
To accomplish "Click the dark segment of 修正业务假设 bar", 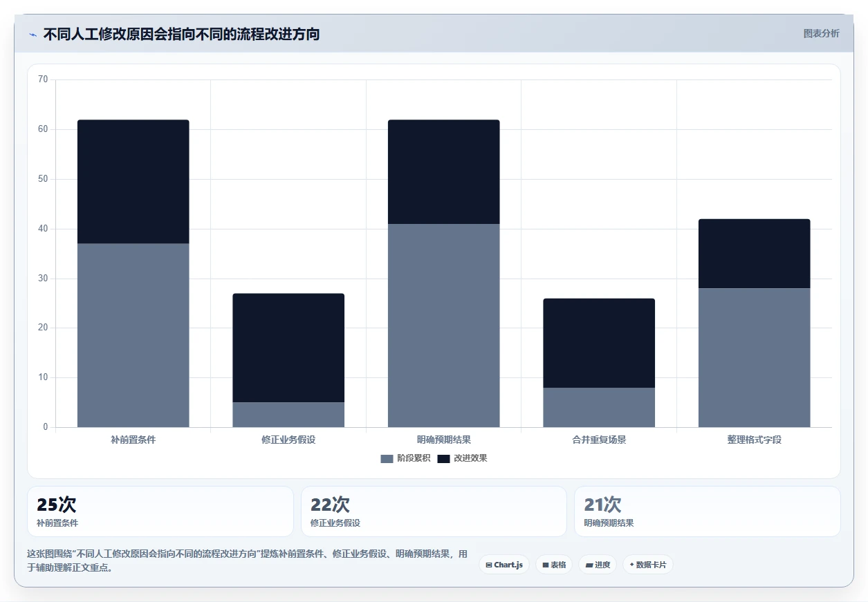I will coord(288,348).
